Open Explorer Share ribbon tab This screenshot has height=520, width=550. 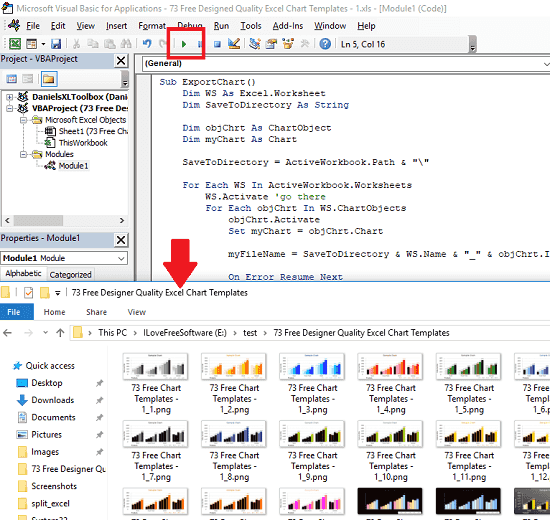point(96,312)
